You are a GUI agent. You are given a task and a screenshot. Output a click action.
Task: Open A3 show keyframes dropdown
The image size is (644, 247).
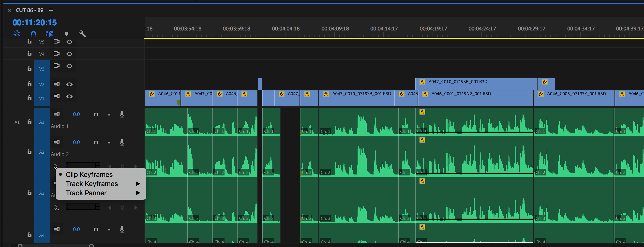56,208
